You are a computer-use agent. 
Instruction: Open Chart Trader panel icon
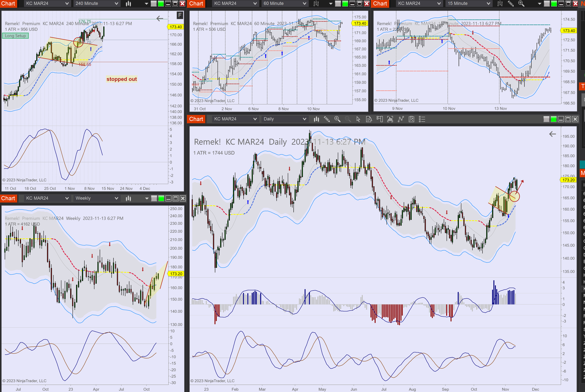click(379, 119)
